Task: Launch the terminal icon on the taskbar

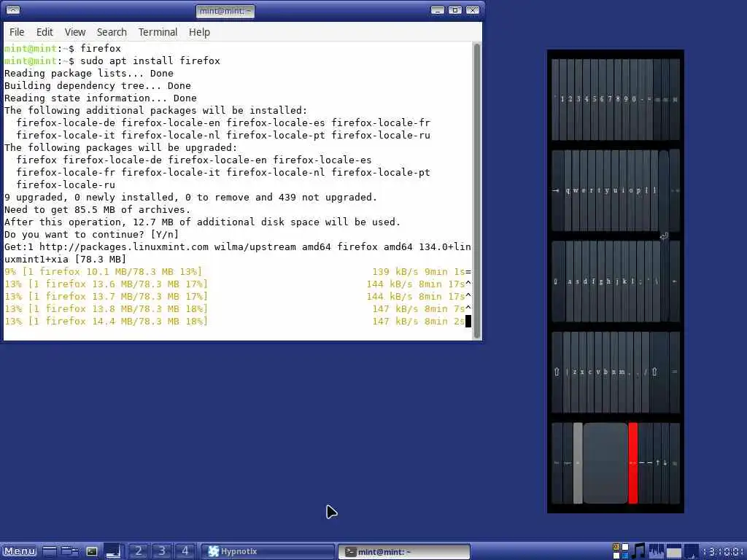Action: point(91,551)
